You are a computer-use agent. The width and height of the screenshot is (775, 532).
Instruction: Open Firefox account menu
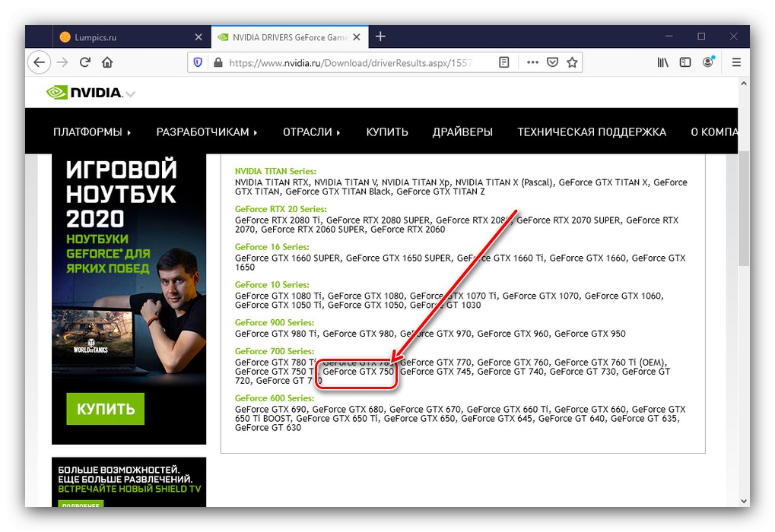[708, 62]
